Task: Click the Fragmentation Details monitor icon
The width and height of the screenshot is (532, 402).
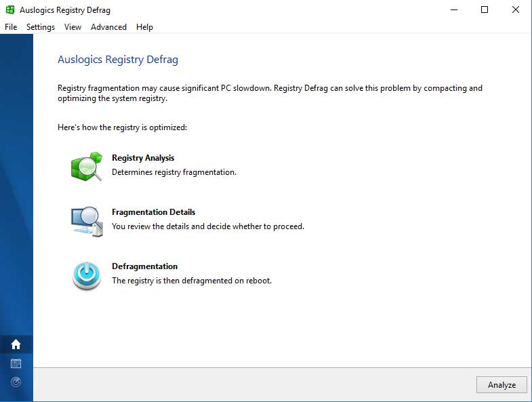Action: pos(87,221)
